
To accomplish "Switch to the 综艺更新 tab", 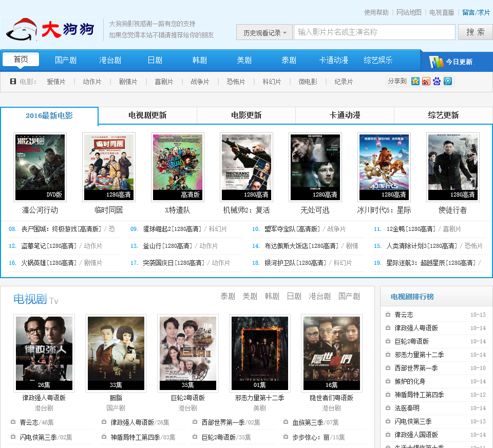I will tap(443, 115).
